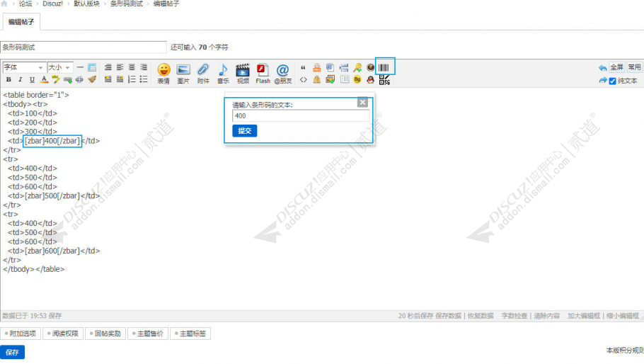The width and height of the screenshot is (644, 364).
Task: Click the post title input field
Action: pyautogui.click(x=84, y=47)
